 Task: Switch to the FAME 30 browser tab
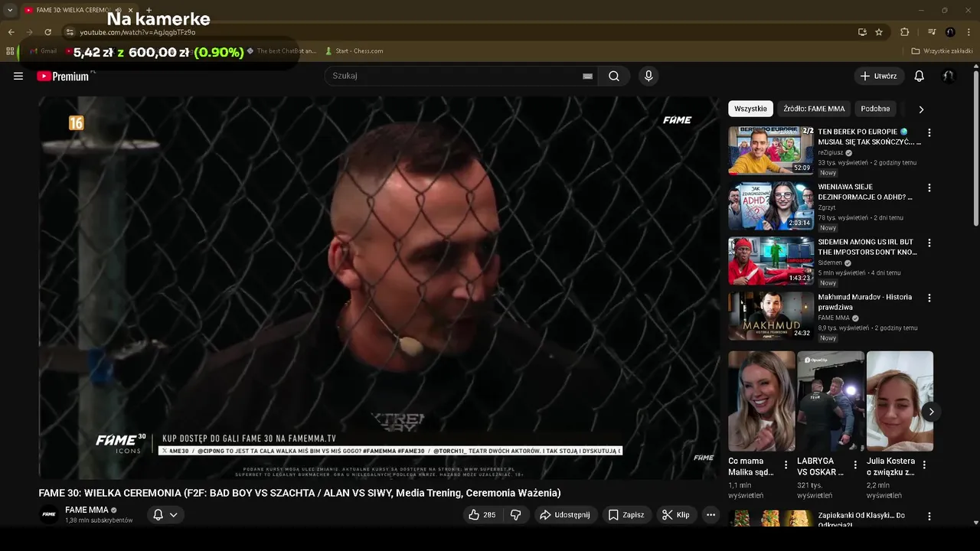tap(78, 10)
